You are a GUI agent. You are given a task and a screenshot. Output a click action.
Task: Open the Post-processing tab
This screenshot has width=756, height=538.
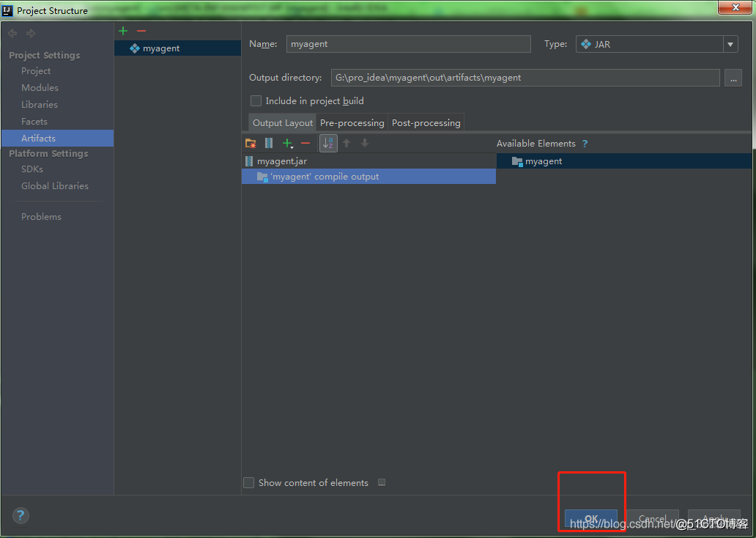(426, 122)
